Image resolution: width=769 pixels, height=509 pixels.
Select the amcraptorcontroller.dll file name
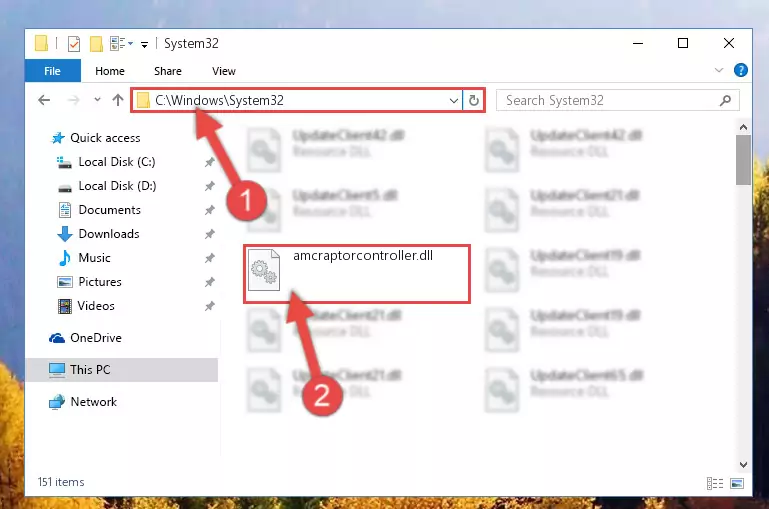363,255
